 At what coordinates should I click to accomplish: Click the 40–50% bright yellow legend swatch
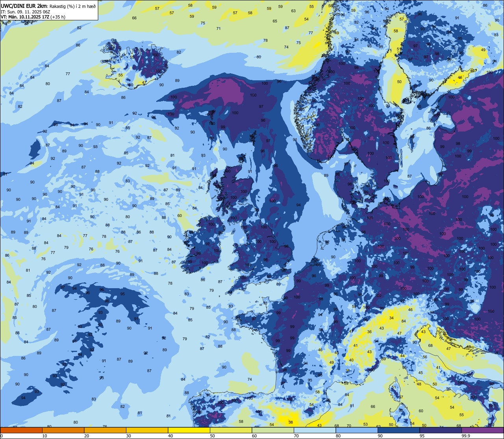tap(189, 430)
